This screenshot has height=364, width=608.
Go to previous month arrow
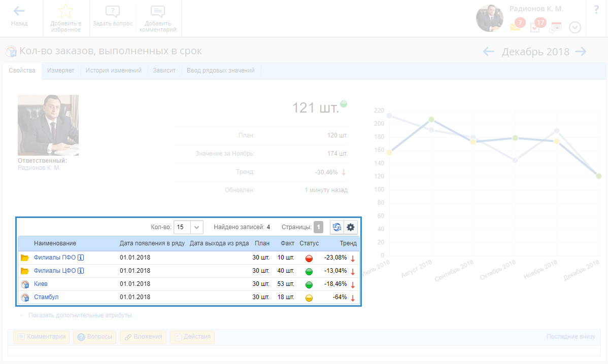pos(488,51)
